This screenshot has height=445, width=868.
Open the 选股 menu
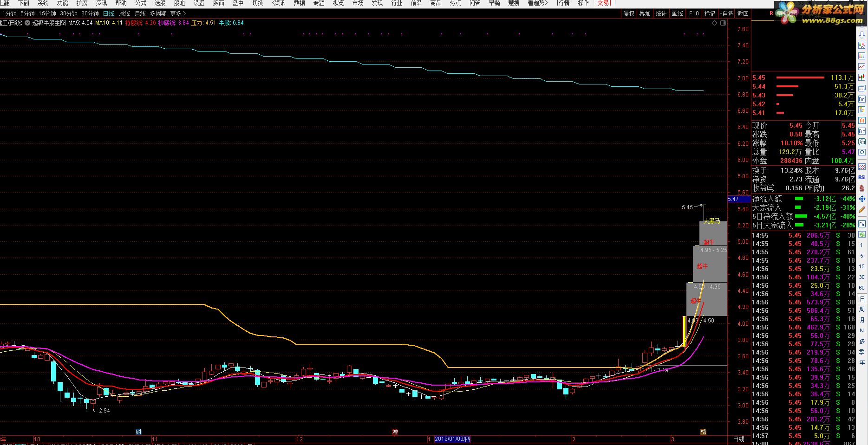160,3
